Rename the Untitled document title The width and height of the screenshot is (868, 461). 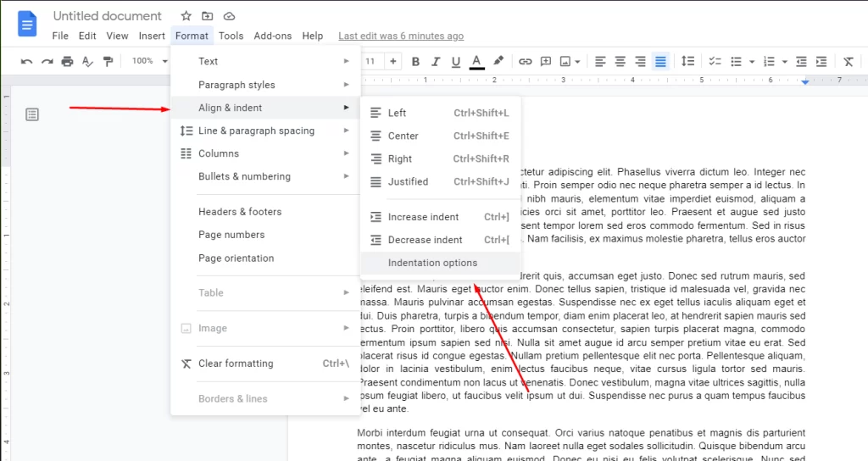(x=108, y=16)
